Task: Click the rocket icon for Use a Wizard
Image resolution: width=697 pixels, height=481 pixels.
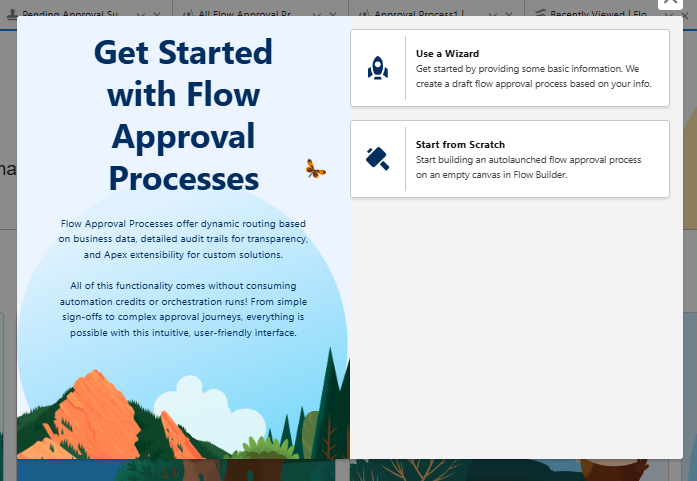Action: (x=378, y=68)
